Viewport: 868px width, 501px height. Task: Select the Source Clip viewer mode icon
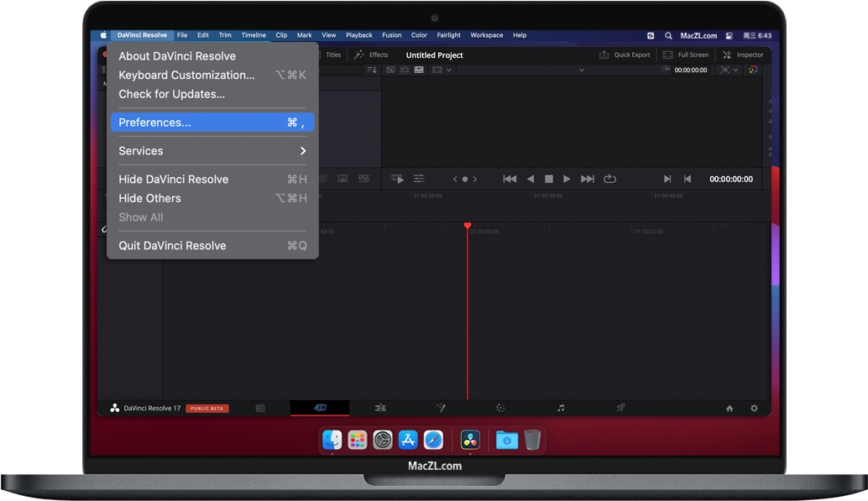(x=390, y=70)
